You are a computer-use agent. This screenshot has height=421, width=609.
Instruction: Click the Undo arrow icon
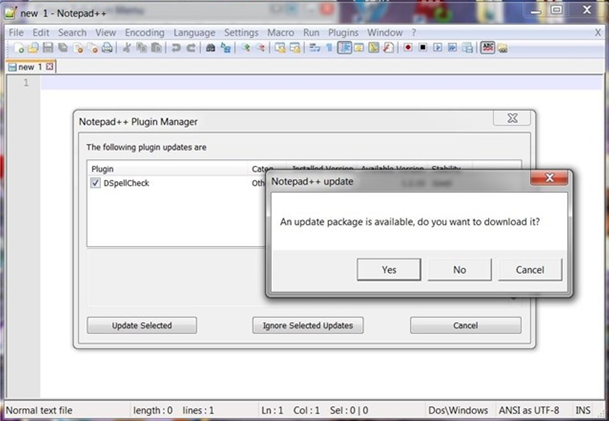(x=176, y=48)
